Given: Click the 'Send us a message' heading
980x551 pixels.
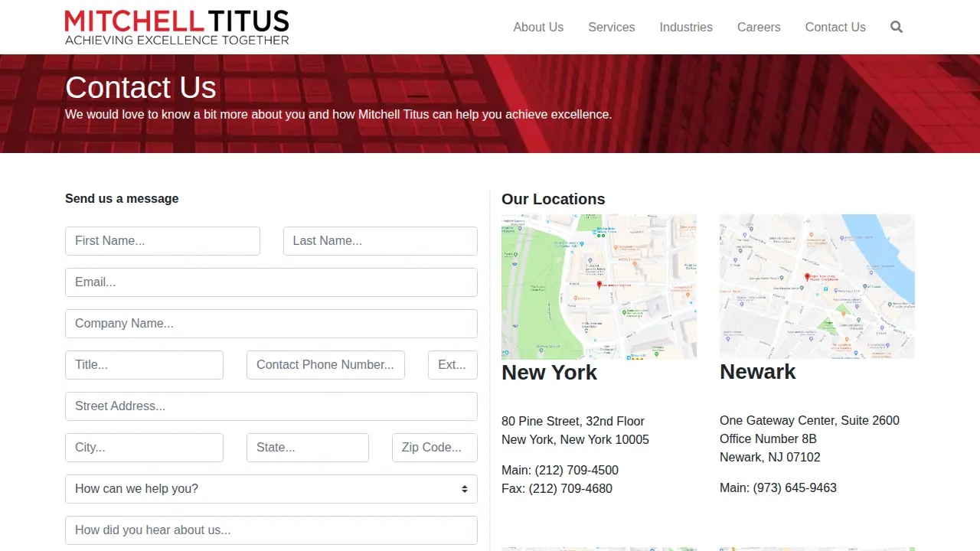Looking at the screenshot, I should (122, 198).
